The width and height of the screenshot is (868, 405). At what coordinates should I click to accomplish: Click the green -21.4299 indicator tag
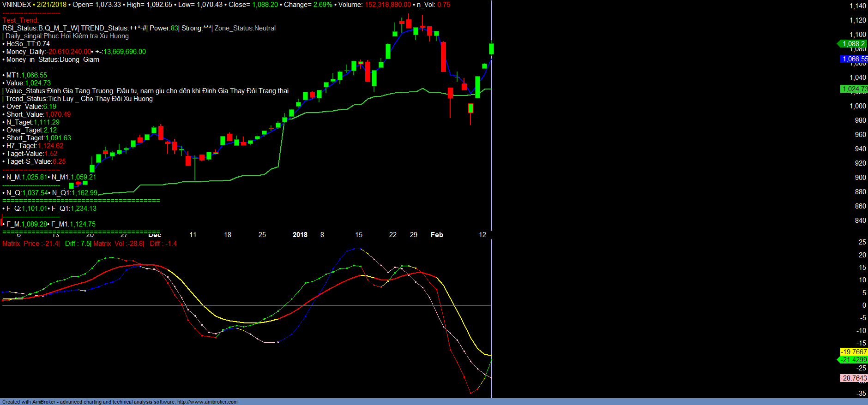pos(854,360)
